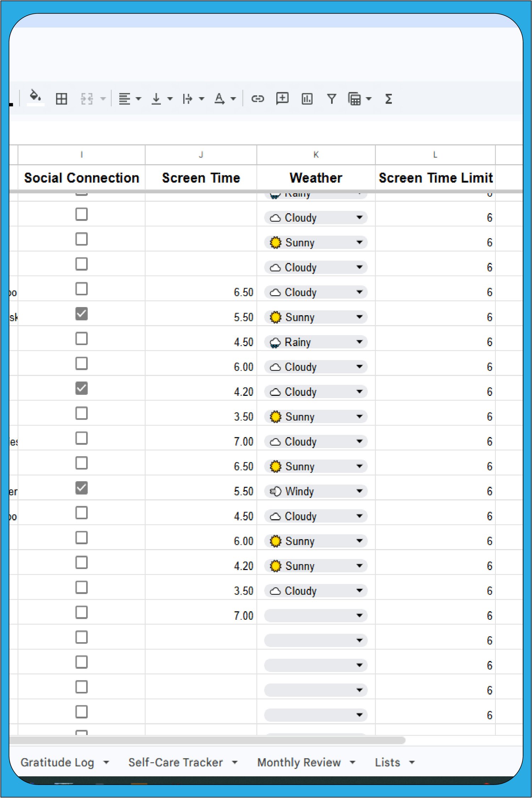
Task: Click the merge cells icon
Action: (87, 99)
